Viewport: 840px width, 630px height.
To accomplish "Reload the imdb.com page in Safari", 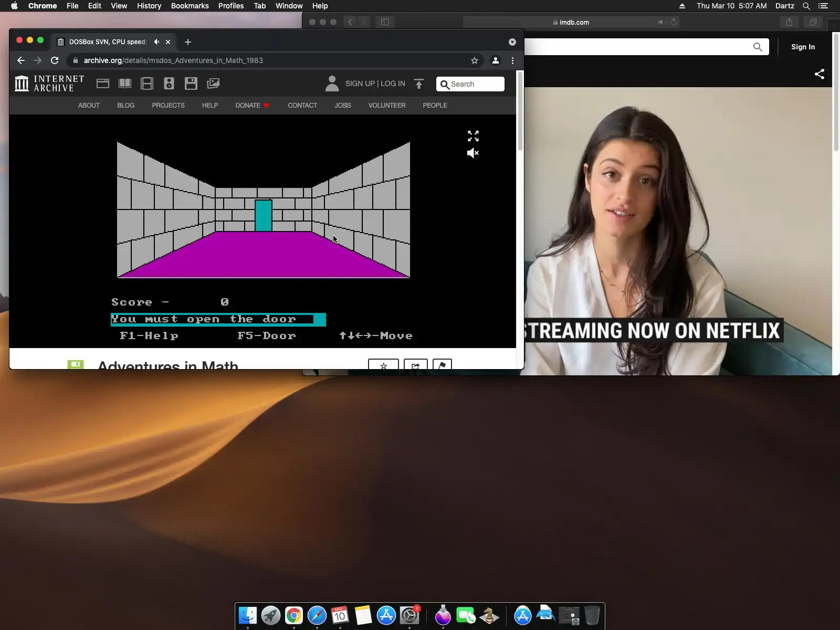I will pos(673,22).
